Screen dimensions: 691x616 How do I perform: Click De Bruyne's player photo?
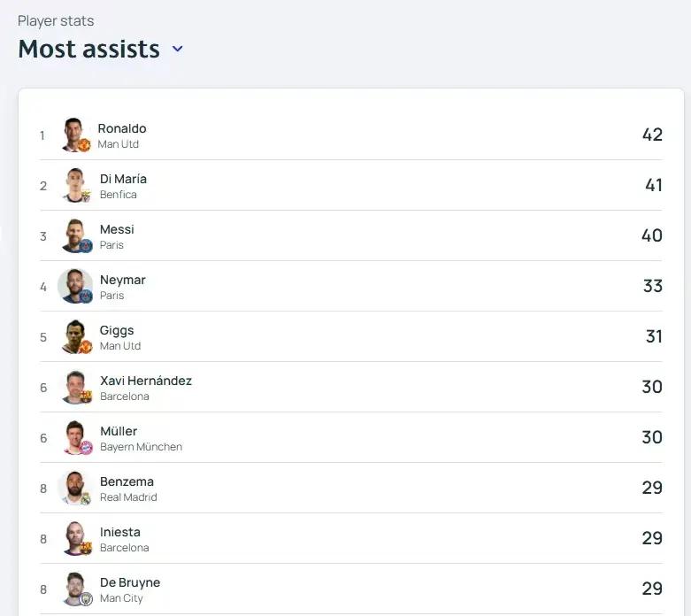tap(75, 589)
